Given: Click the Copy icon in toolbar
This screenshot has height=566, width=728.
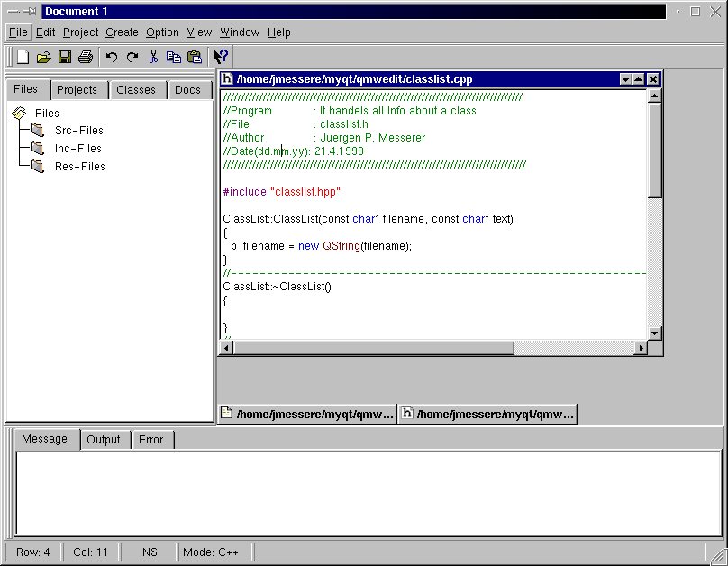Looking at the screenshot, I should click(174, 57).
